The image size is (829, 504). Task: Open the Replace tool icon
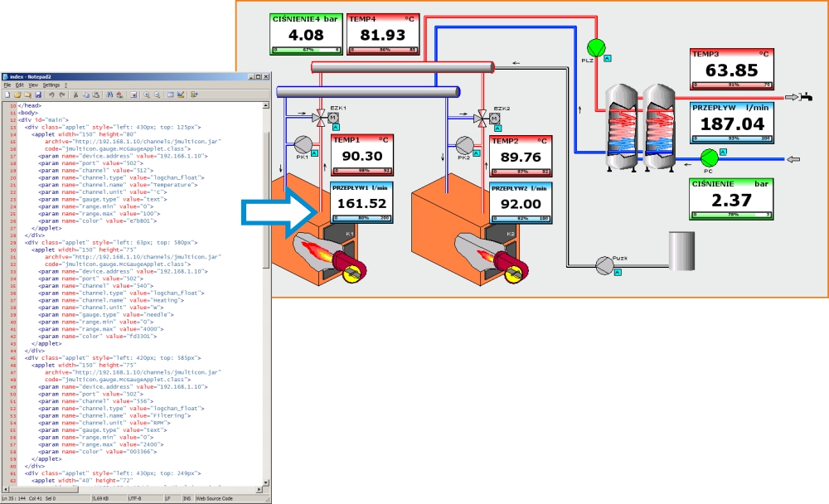[x=119, y=94]
